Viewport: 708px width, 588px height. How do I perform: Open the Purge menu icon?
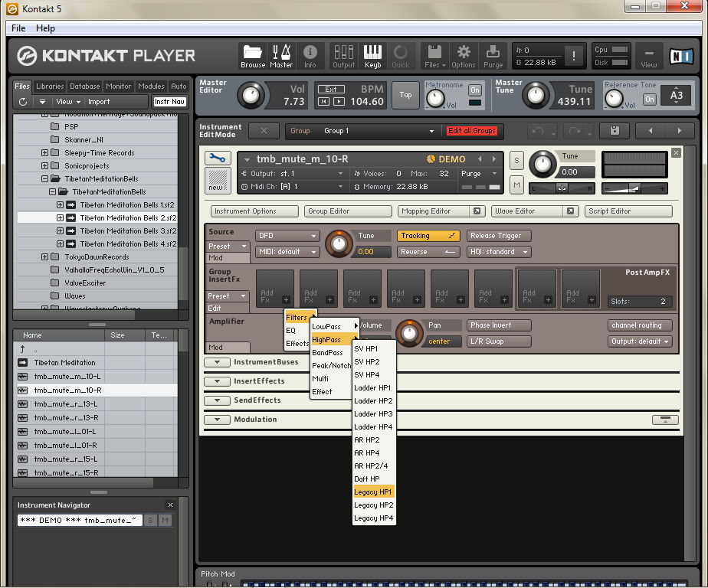pos(493,56)
